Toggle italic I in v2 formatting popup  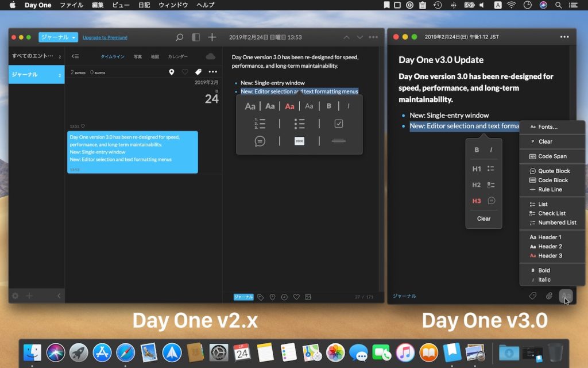(x=349, y=106)
